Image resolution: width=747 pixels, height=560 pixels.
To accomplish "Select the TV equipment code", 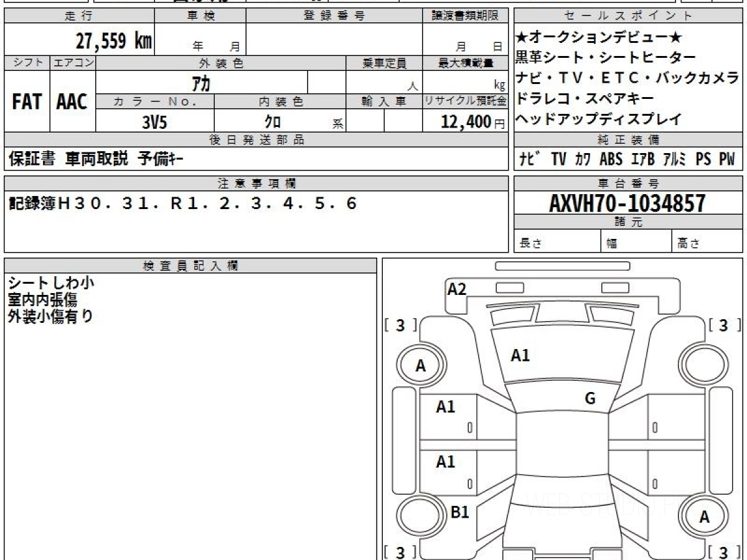I will pyautogui.click(x=558, y=159).
